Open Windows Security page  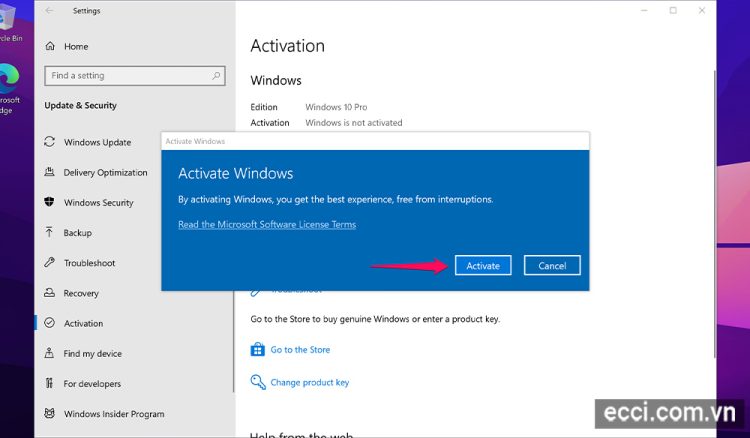pyautogui.click(x=99, y=203)
